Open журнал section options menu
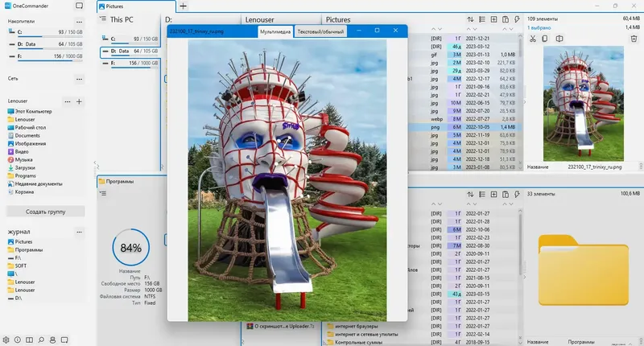644x346 pixels. point(79,232)
